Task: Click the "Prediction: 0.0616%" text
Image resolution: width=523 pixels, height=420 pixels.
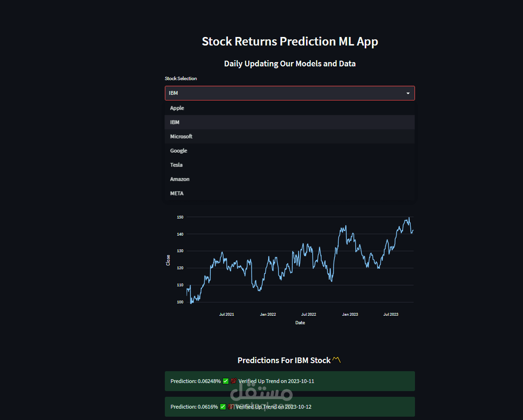Action: point(194,407)
